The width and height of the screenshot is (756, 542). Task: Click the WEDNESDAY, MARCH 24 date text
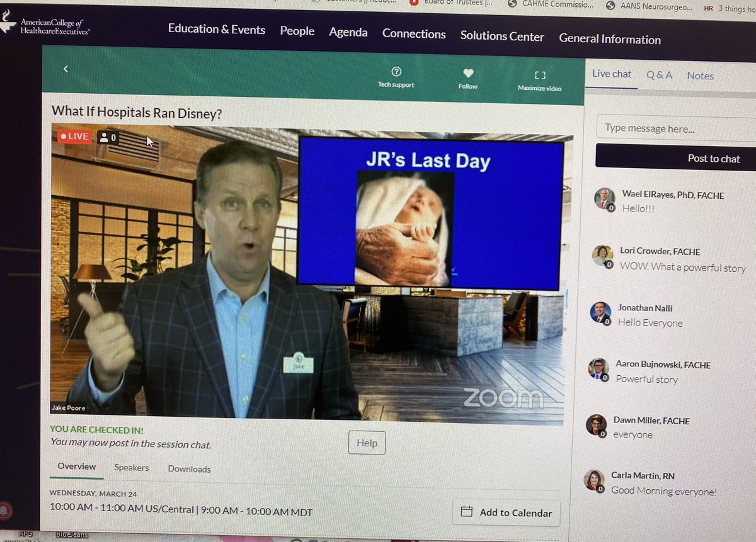(x=93, y=494)
